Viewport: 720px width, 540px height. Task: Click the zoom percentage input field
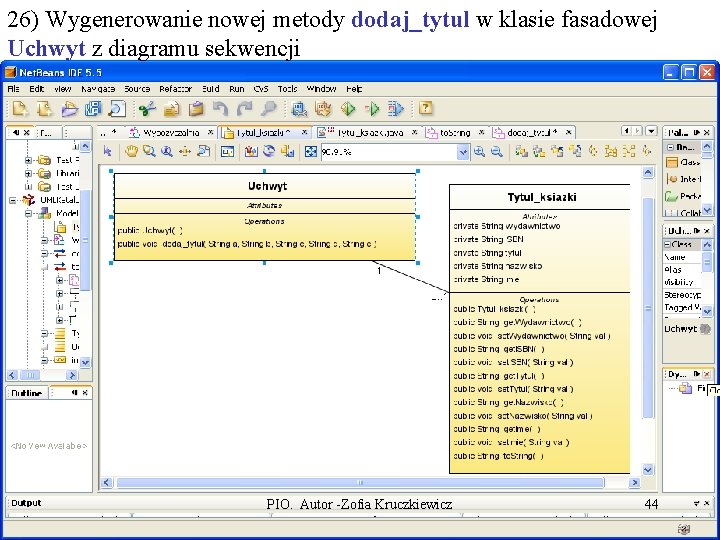(389, 152)
